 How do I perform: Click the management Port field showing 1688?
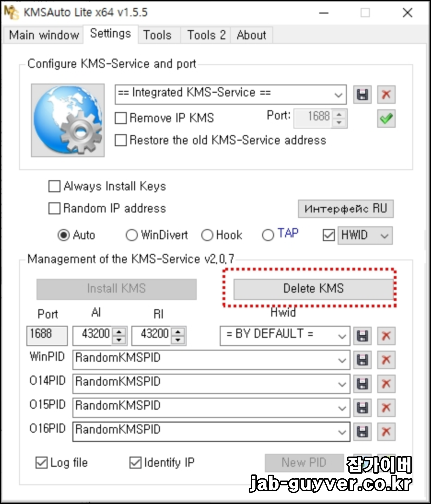click(x=47, y=336)
